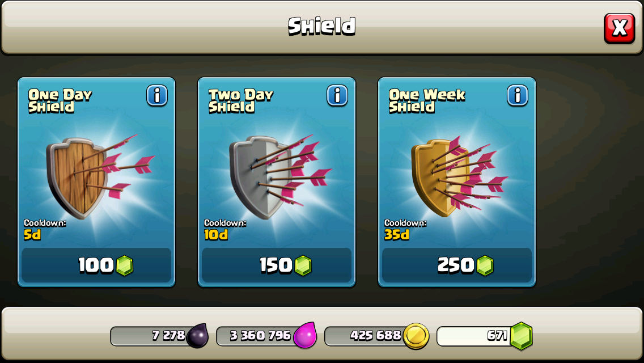Click the 5d cooldown label on One Day Shield
Viewport: 644px width, 363px height.
tap(32, 235)
